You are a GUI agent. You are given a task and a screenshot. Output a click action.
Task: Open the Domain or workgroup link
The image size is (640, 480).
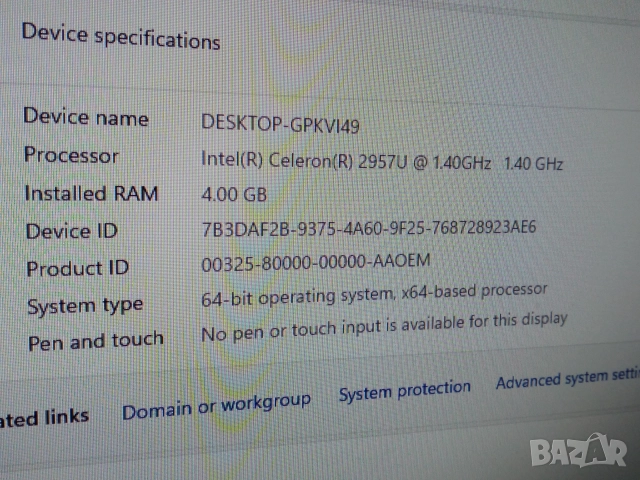pyautogui.click(x=216, y=407)
